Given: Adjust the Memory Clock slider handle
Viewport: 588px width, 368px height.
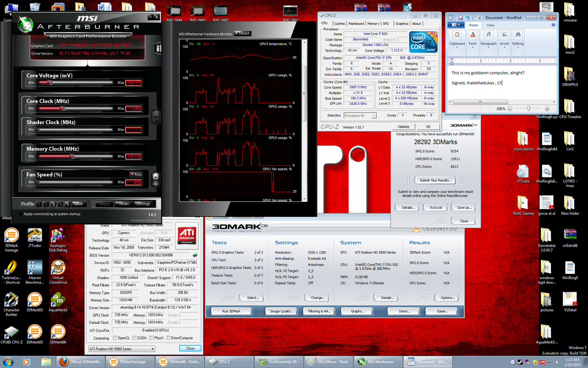Looking at the screenshot, I should coord(72,156).
